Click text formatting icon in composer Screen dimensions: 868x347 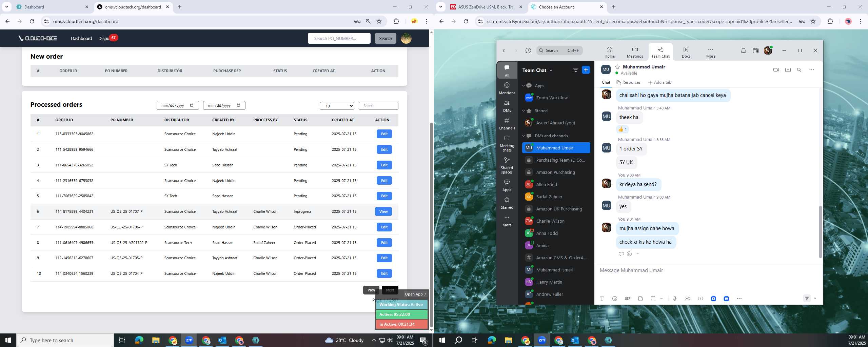pyautogui.click(x=601, y=299)
